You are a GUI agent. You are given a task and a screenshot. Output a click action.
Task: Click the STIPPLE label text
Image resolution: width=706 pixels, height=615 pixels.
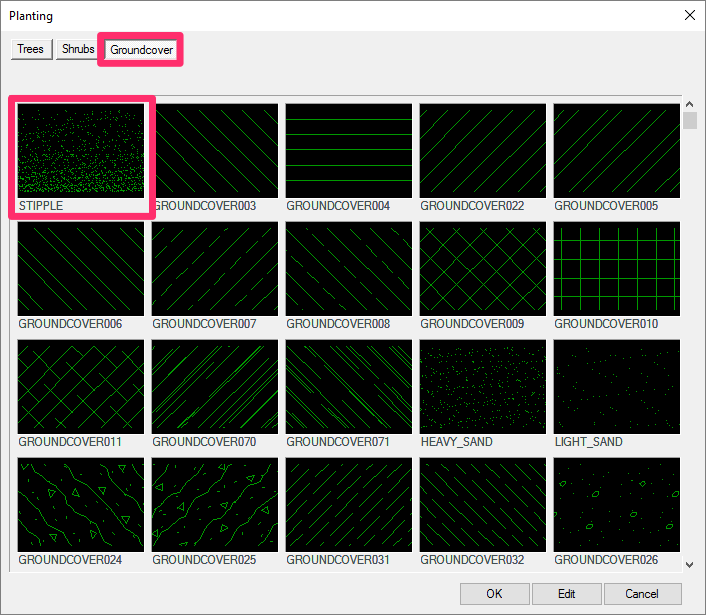(x=41, y=206)
